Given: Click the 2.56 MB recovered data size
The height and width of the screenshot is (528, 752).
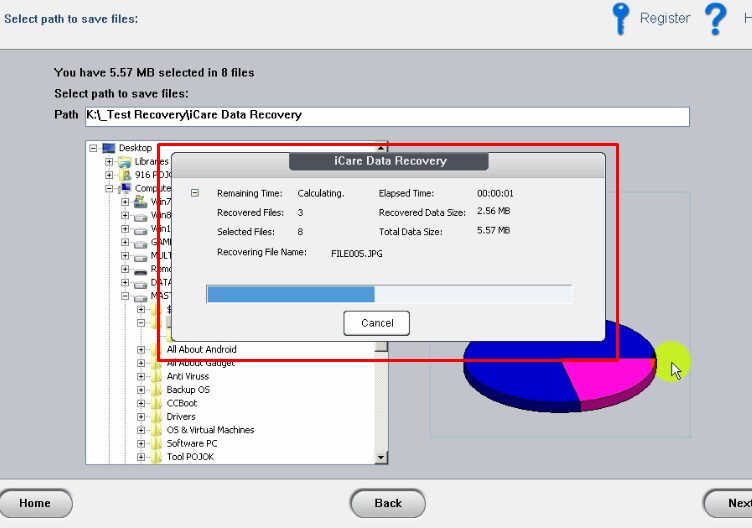Looking at the screenshot, I should (494, 211).
